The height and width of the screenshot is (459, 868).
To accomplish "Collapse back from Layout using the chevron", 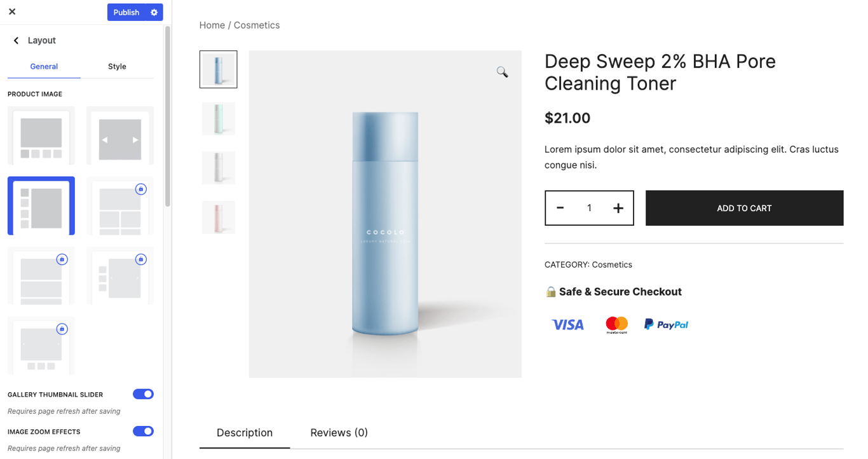I will click(15, 40).
